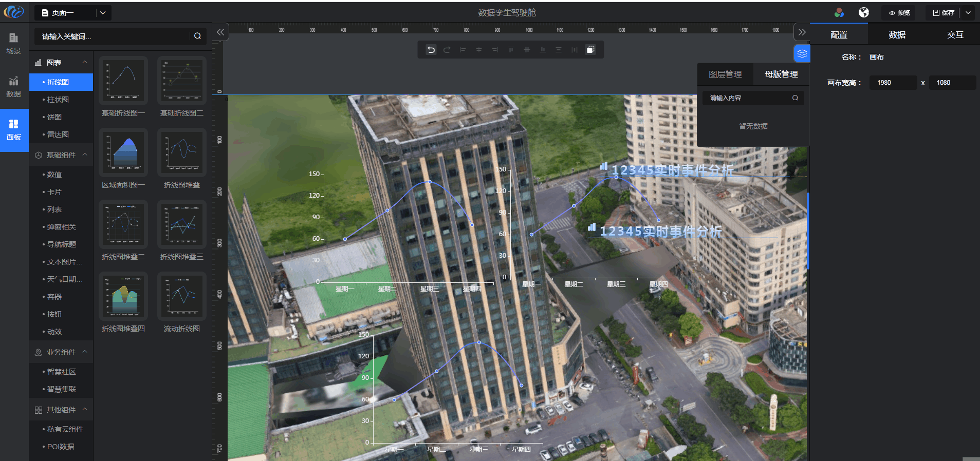980x461 pixels.
Task: Click the 预览 preview button
Action: coord(899,13)
